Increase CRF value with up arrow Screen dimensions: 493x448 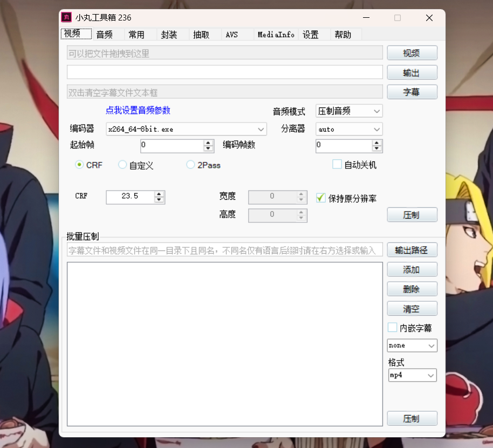tap(159, 194)
